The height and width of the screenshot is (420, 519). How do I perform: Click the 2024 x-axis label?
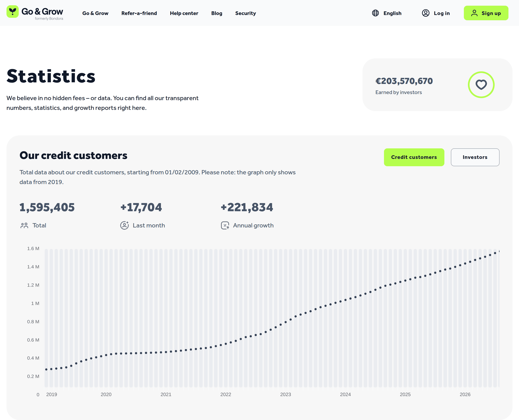[345, 395]
